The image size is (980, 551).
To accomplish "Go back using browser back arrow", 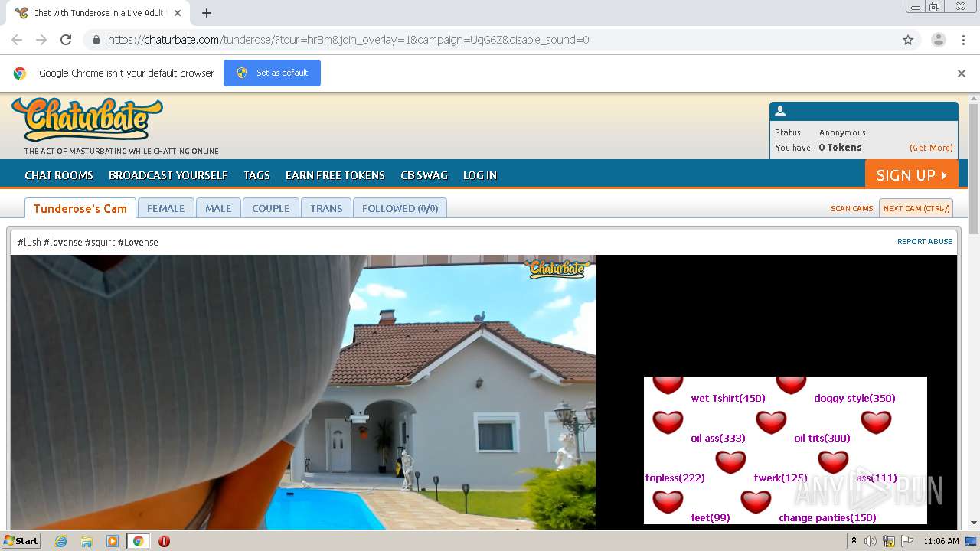I will click(17, 40).
